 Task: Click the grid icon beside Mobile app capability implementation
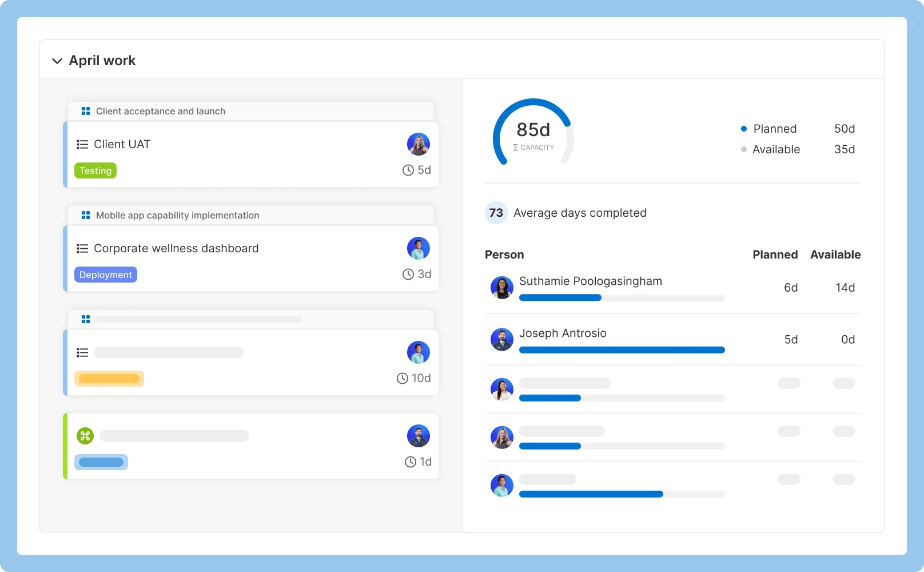(86, 215)
